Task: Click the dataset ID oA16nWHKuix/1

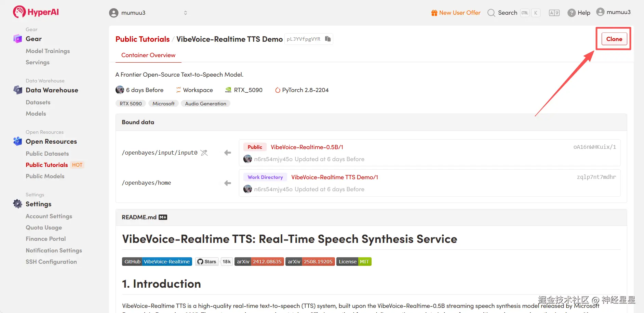Action: [x=595, y=147]
